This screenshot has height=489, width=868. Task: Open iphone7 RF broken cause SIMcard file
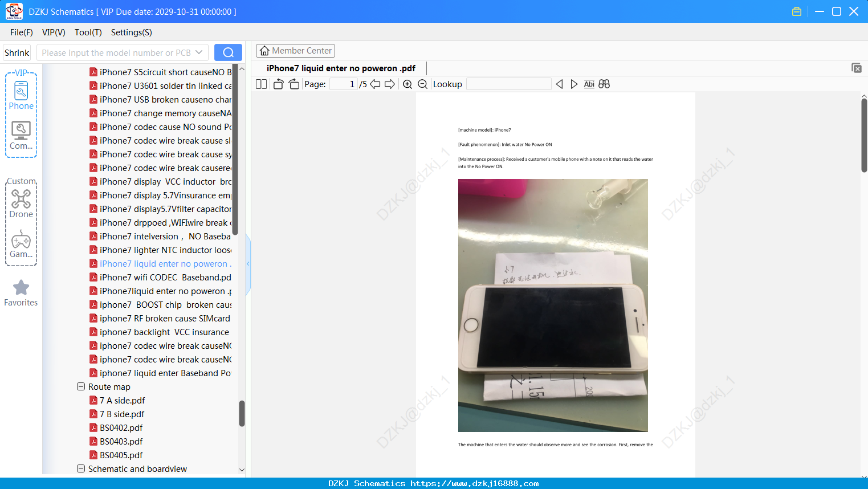(160, 318)
